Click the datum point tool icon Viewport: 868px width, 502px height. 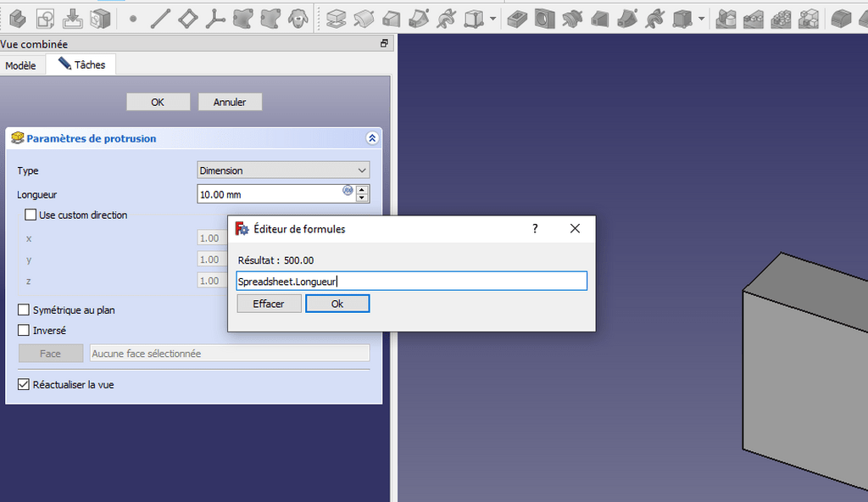133,18
